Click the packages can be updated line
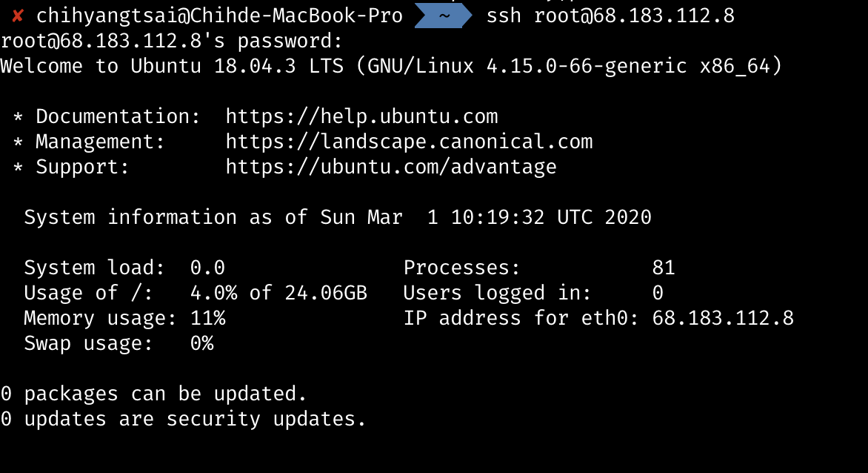Viewport: 868px width, 473px height. 154,394
